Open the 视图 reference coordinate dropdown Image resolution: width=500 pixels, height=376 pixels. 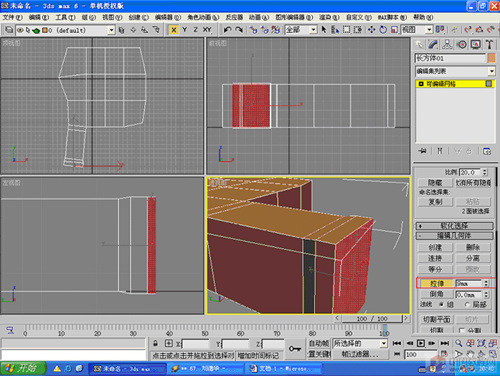pos(429,30)
